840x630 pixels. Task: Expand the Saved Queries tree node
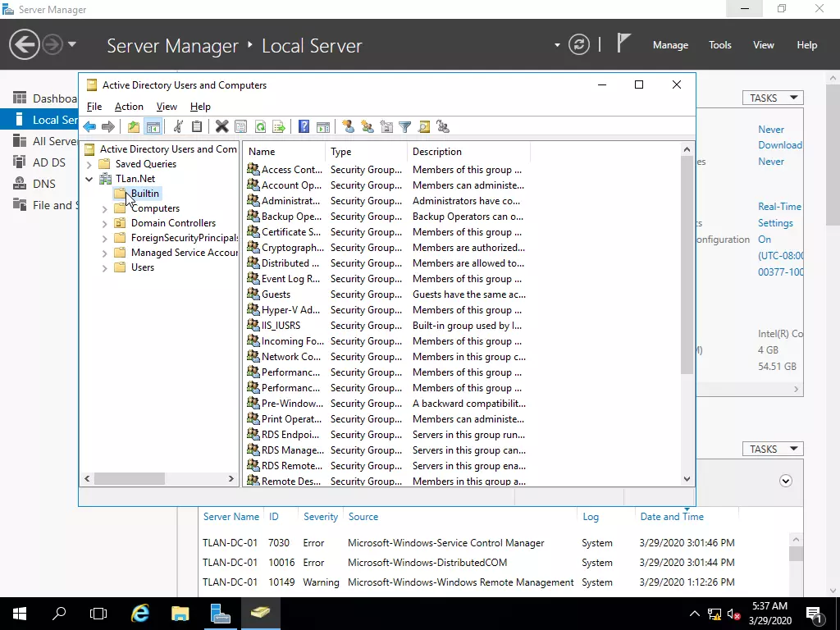pos(89,164)
